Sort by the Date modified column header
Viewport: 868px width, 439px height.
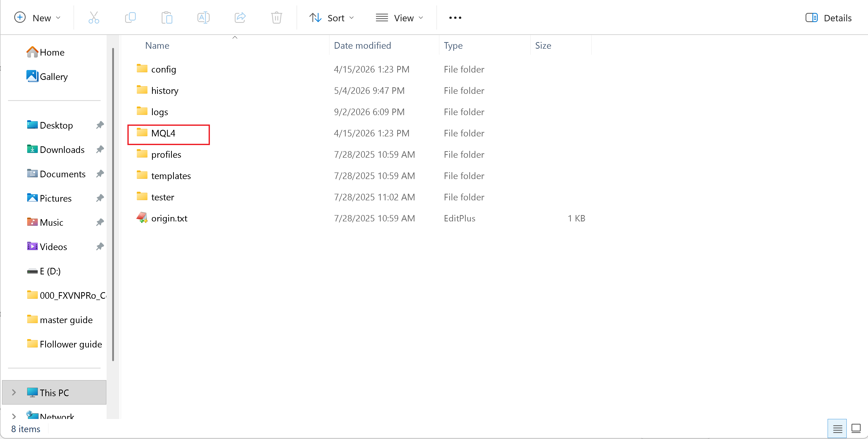point(363,45)
